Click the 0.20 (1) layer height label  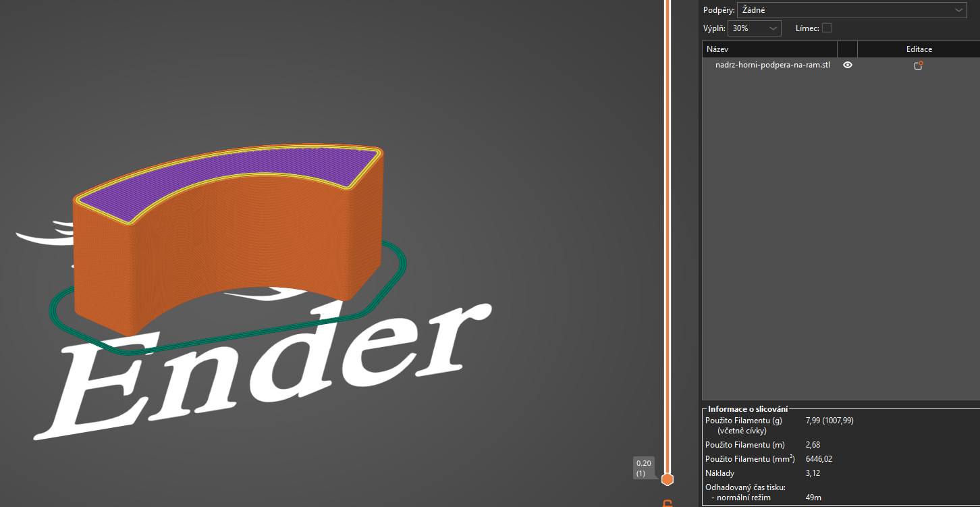click(x=643, y=468)
